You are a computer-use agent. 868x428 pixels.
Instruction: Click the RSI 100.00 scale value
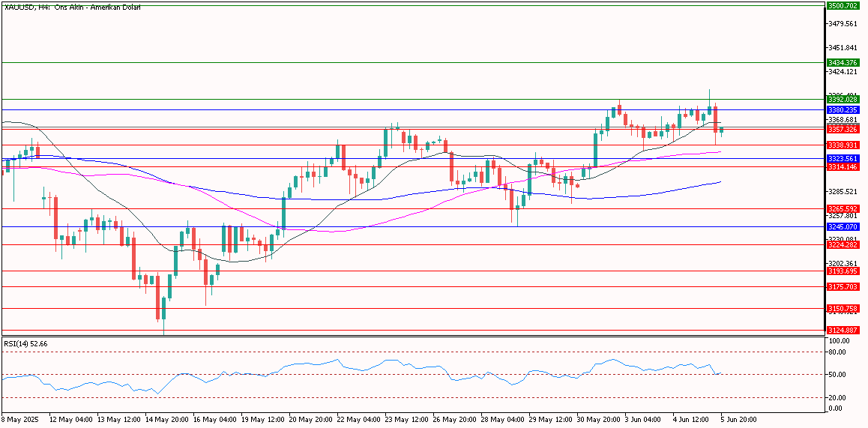coord(839,340)
